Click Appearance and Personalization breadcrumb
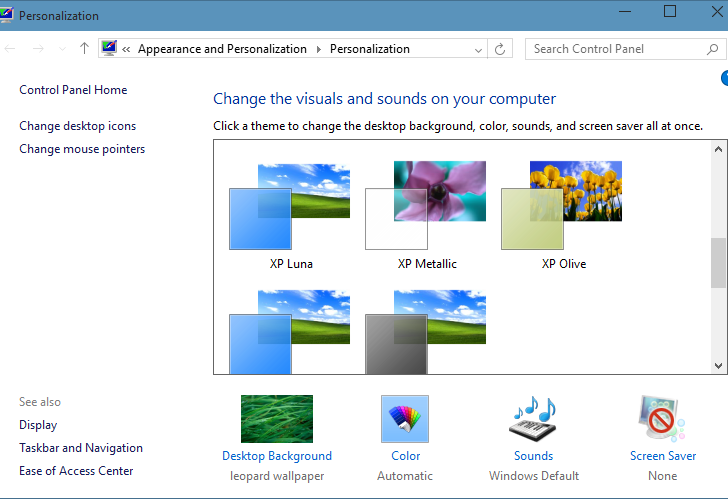The image size is (728, 499). pyautogui.click(x=222, y=49)
